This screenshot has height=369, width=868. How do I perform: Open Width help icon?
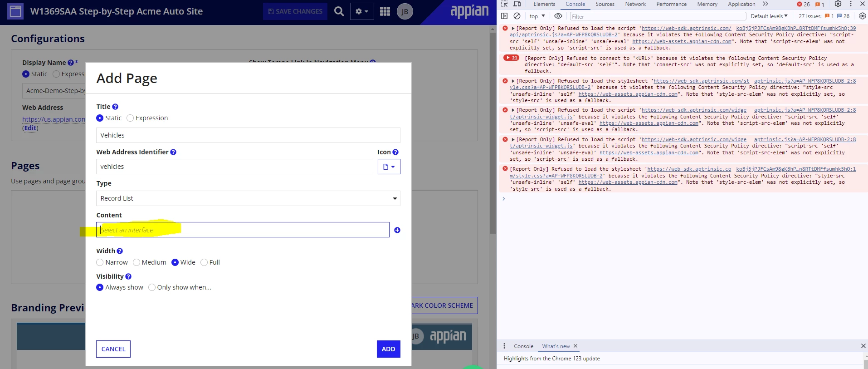pyautogui.click(x=120, y=251)
